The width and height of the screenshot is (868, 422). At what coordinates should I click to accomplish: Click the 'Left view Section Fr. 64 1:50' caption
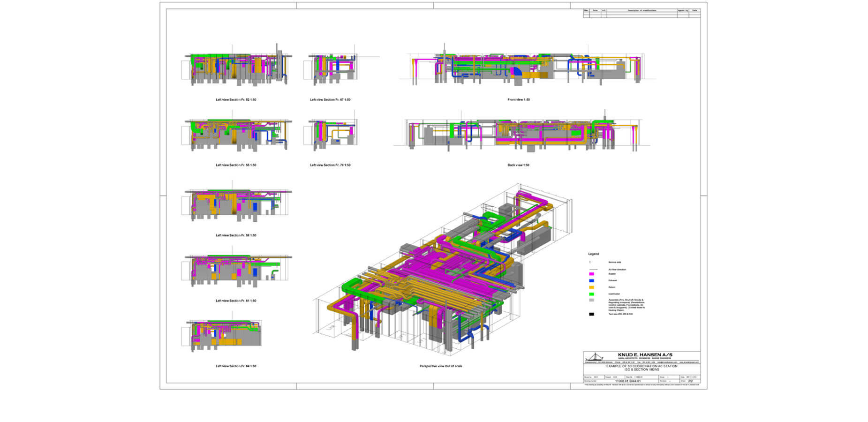point(236,366)
